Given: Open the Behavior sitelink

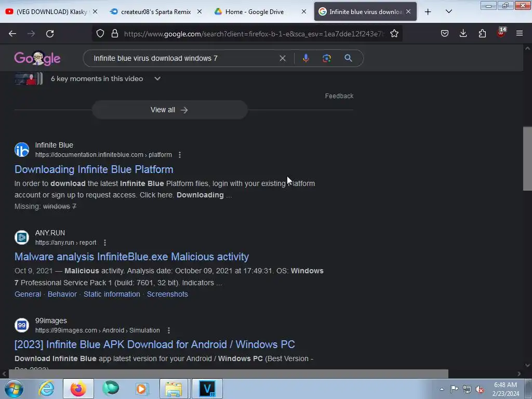Looking at the screenshot, I should [62, 294].
